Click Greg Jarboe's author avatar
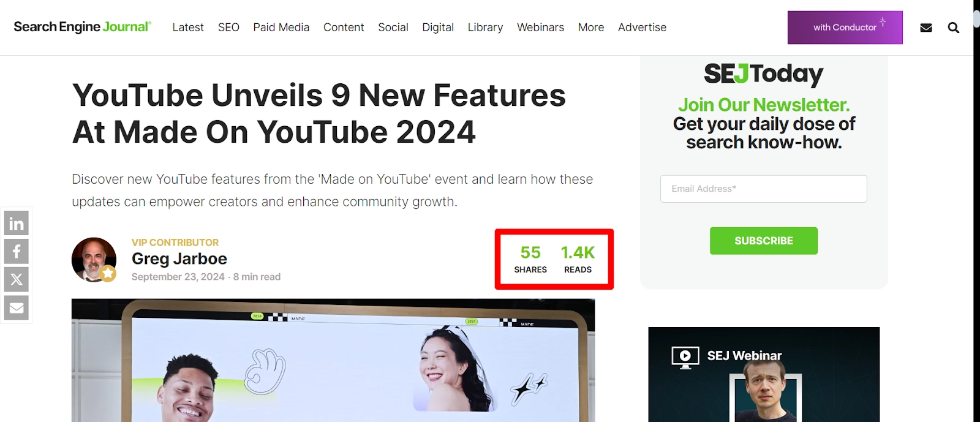 94,260
